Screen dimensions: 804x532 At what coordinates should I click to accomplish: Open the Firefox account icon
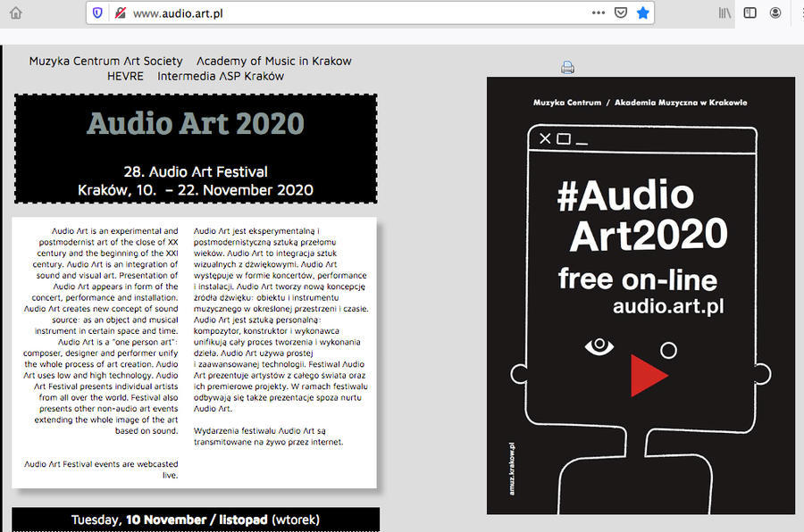[x=775, y=12]
